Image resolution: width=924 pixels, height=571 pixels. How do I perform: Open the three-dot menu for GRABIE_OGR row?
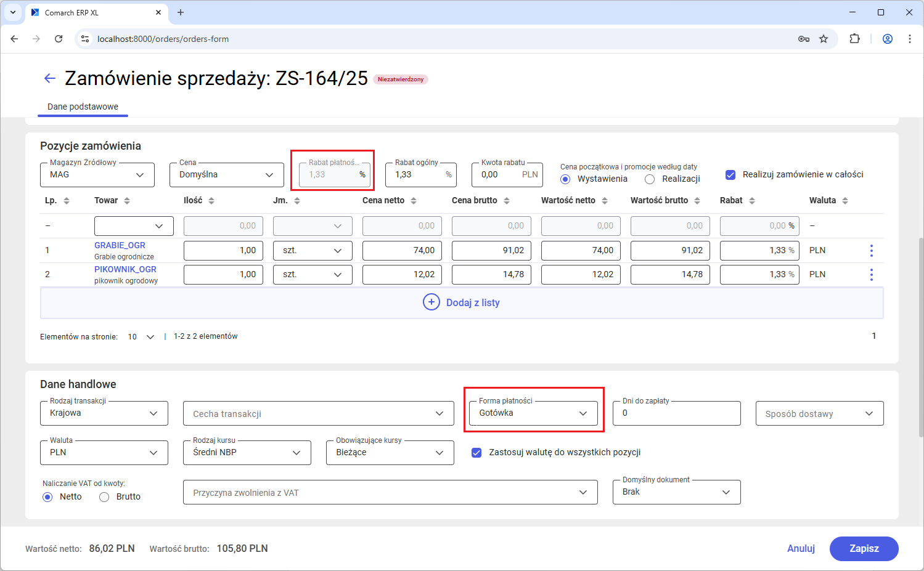click(x=871, y=250)
